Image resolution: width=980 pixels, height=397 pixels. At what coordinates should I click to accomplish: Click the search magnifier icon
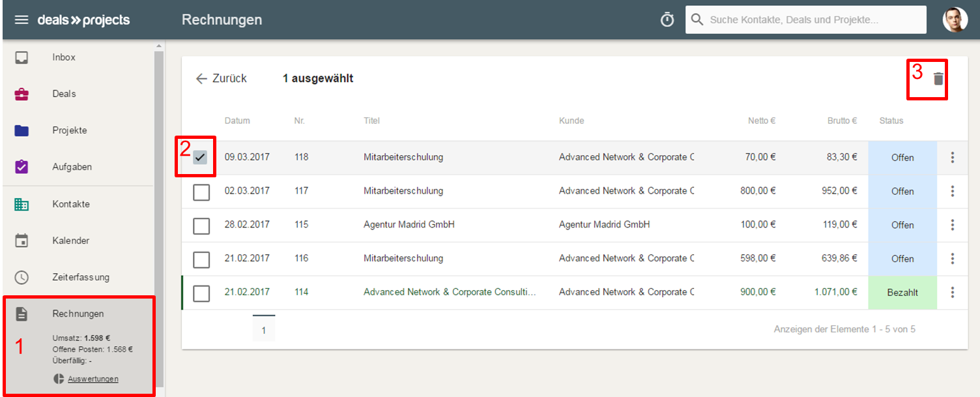(x=697, y=20)
